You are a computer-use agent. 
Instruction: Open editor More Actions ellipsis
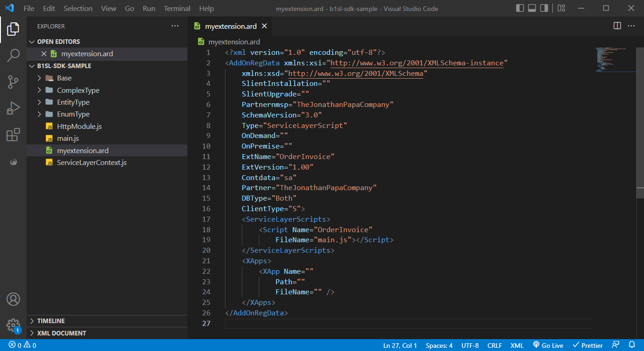[631, 26]
